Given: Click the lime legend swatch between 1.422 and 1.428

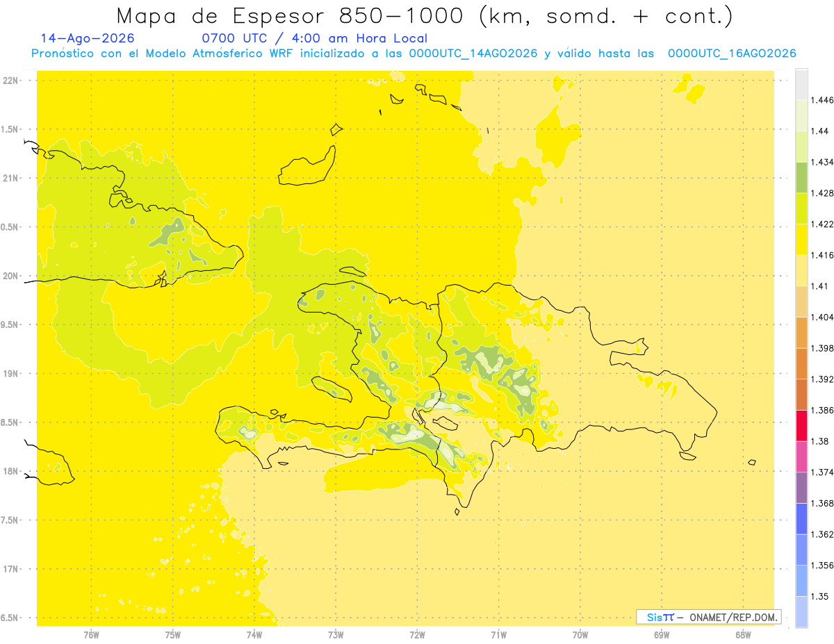Looking at the screenshot, I should pyautogui.click(x=801, y=208).
